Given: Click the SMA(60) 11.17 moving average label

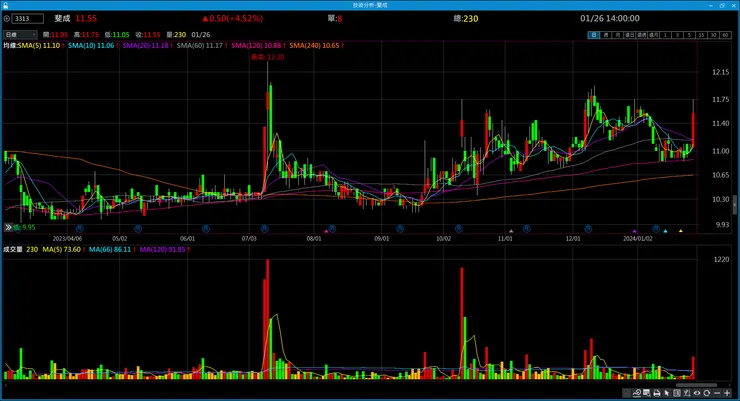Looking at the screenshot, I should pyautogui.click(x=200, y=45).
